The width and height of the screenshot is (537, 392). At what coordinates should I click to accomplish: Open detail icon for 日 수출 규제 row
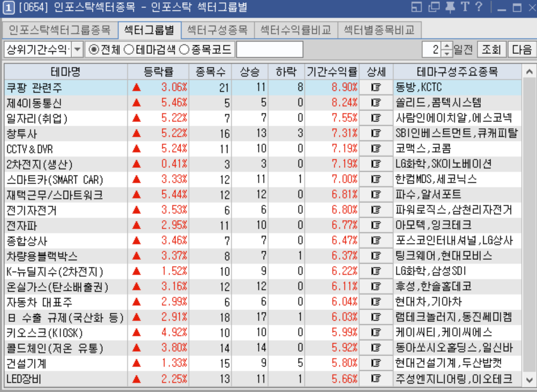[376, 317]
